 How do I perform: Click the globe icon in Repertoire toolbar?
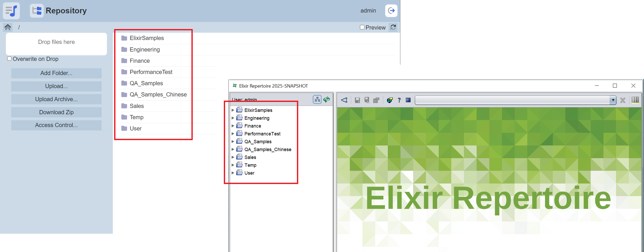pos(390,100)
